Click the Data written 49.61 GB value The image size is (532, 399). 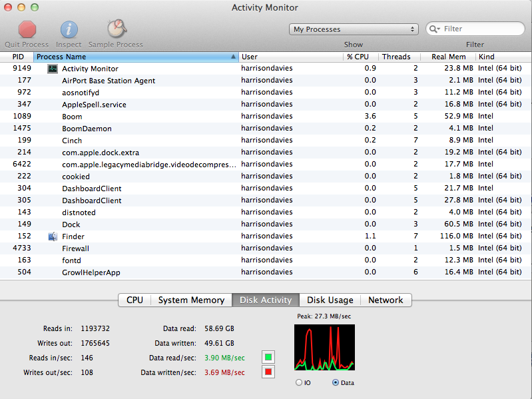(219, 343)
